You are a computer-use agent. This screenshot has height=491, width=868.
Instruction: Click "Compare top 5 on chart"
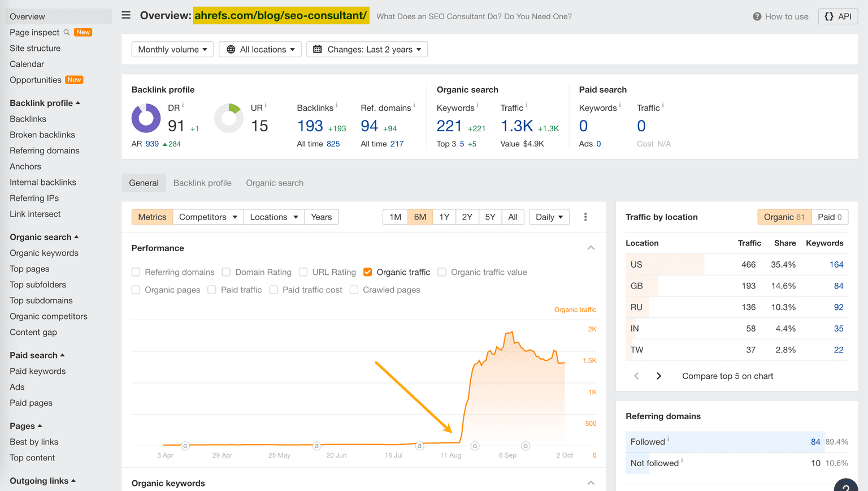coord(727,375)
